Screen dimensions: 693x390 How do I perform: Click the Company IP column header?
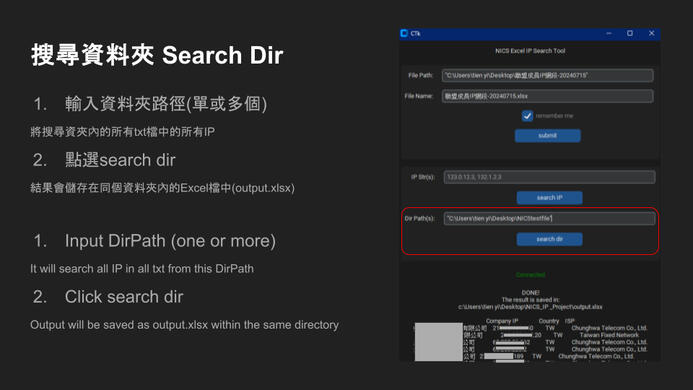[x=502, y=321]
